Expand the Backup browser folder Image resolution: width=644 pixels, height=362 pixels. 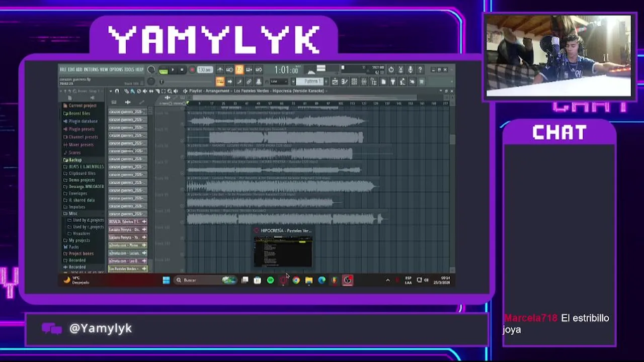point(75,160)
